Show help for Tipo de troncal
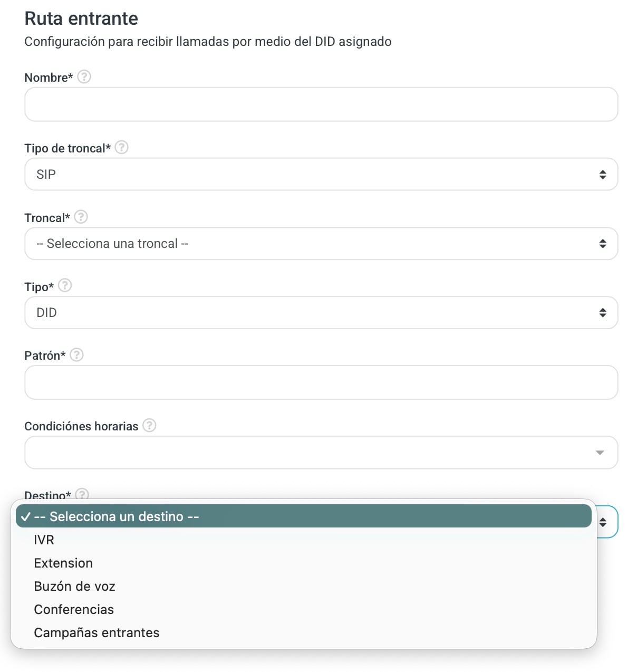Viewport: 637px width, 672px height. (x=121, y=147)
